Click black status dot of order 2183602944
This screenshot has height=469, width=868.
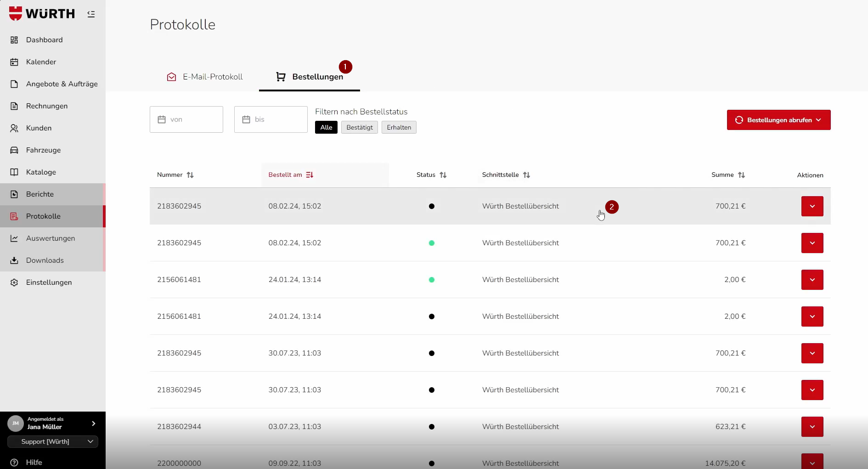tap(432, 427)
